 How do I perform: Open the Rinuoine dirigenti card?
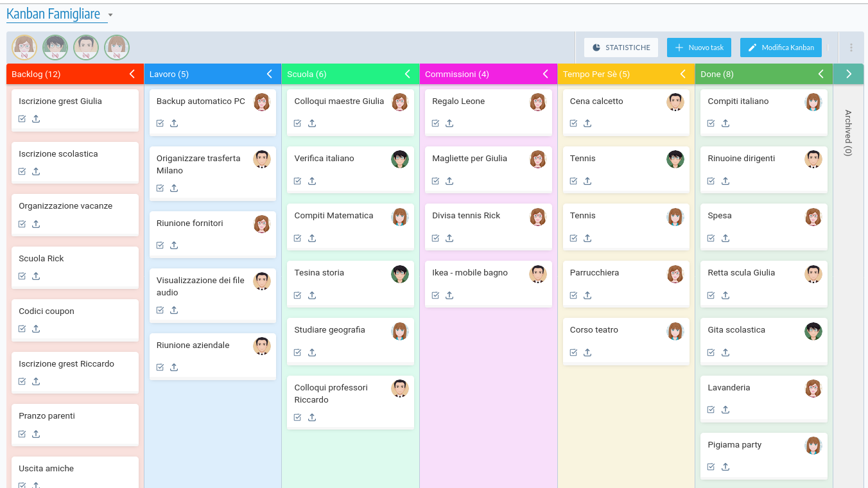(764, 169)
